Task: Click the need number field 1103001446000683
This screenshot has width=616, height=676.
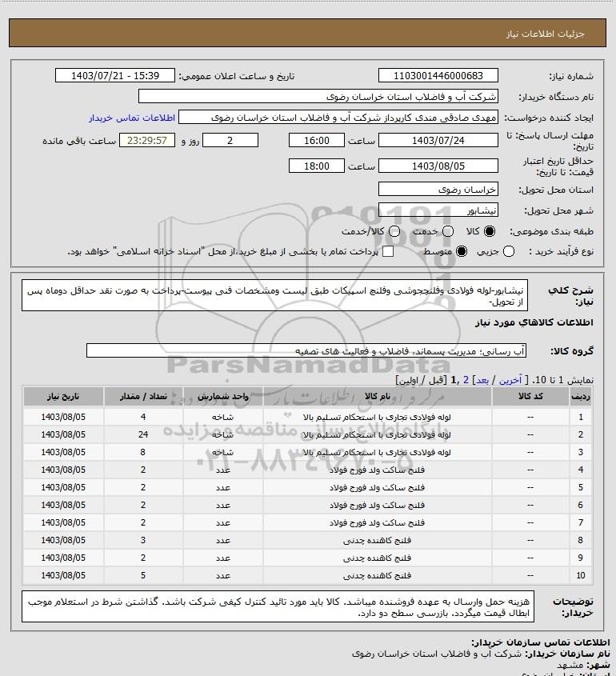Action: click(438, 75)
